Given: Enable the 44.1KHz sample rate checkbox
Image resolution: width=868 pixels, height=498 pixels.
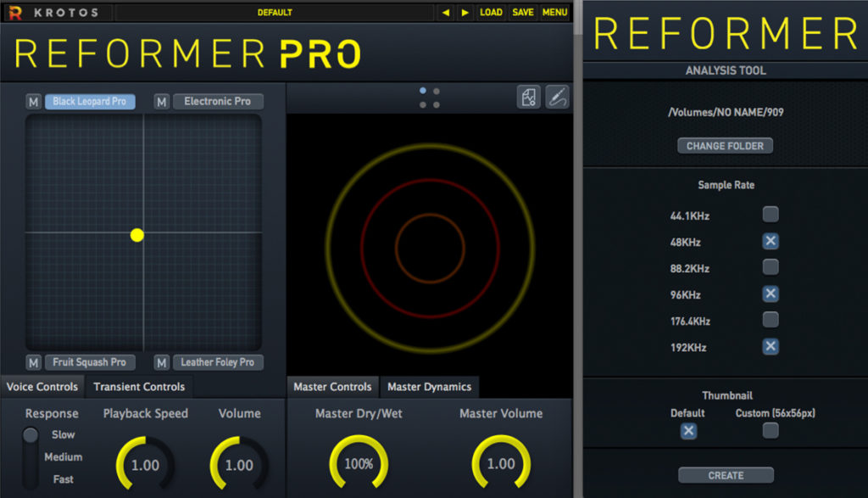Looking at the screenshot, I should tap(771, 214).
